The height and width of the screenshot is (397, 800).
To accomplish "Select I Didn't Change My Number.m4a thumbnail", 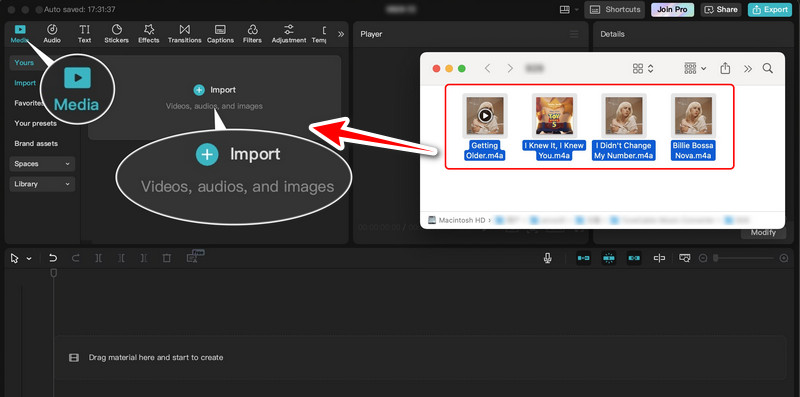I will [623, 116].
